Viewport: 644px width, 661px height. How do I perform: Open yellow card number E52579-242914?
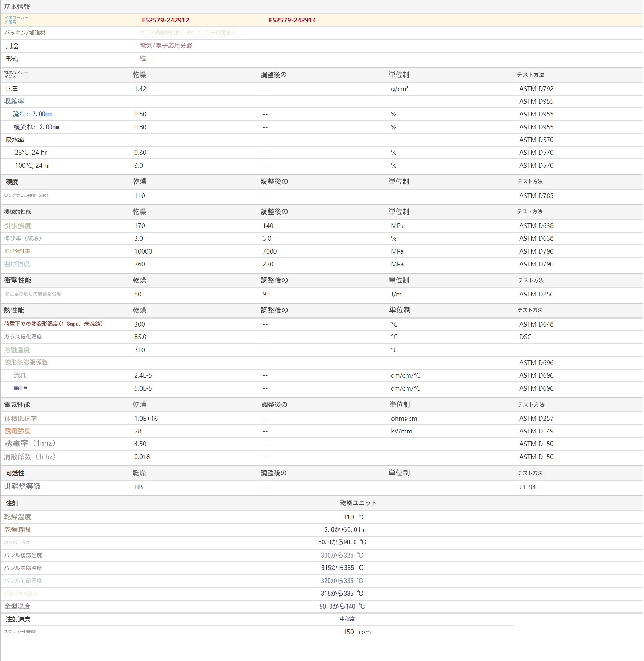(292, 20)
